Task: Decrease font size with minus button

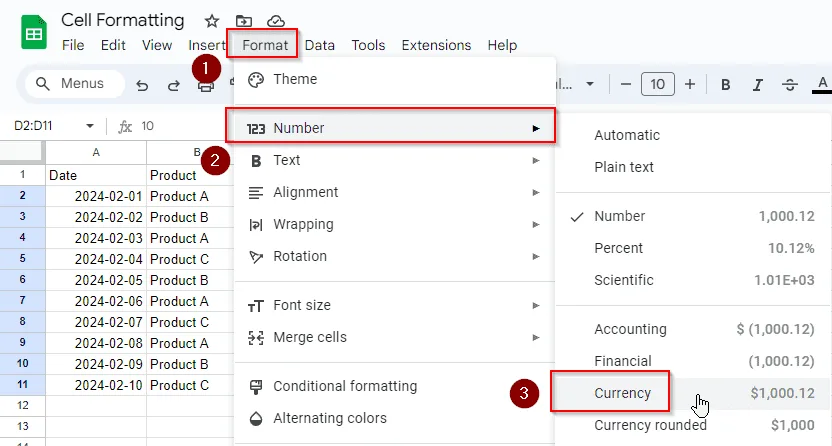Action: click(626, 84)
